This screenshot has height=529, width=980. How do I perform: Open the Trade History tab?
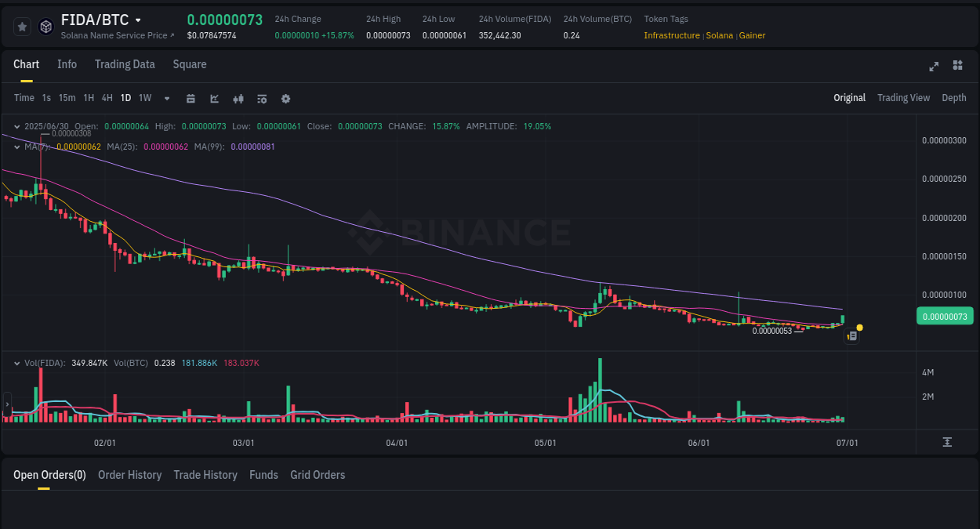click(205, 475)
